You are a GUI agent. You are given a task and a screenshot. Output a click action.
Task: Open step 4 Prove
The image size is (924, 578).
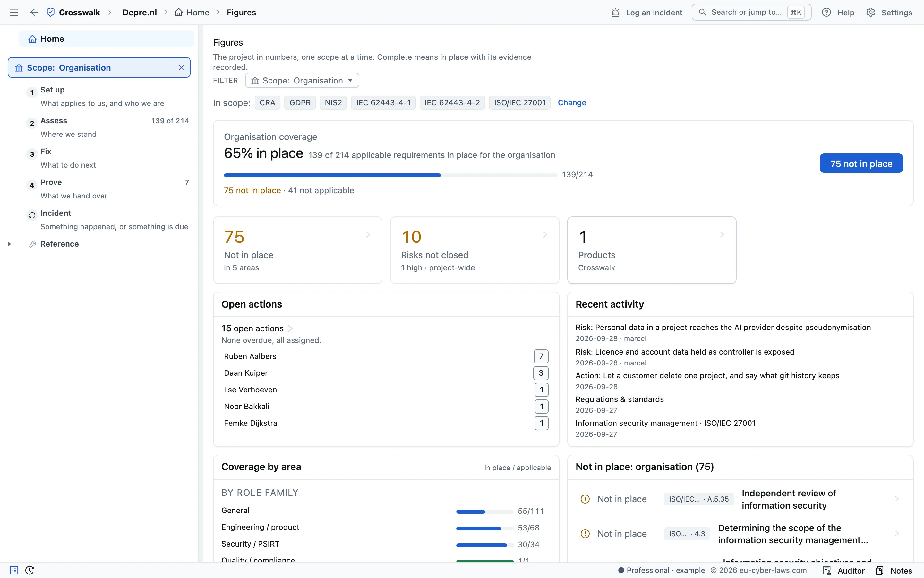point(108,189)
